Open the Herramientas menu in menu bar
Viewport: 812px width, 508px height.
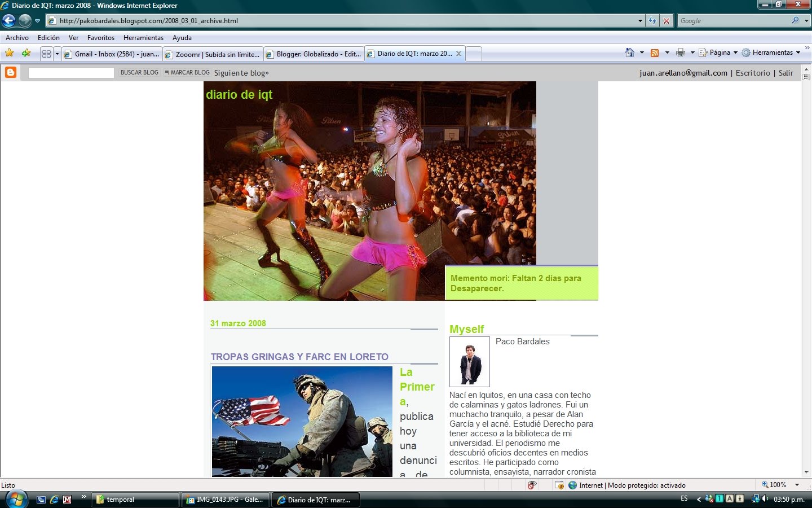click(x=143, y=38)
